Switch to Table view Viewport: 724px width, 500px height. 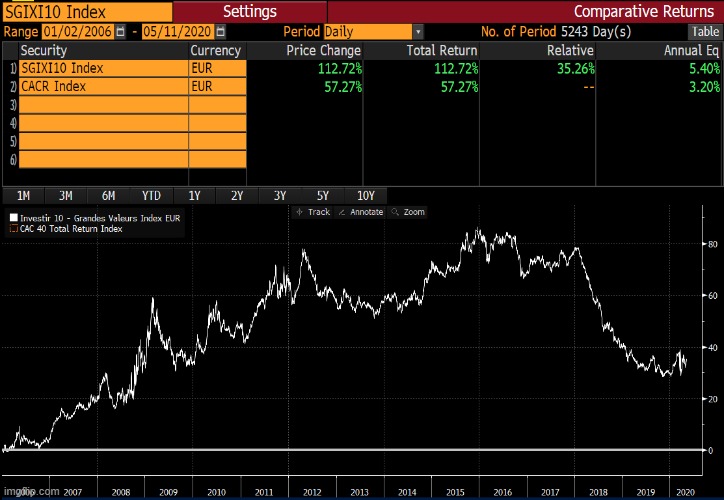704,32
